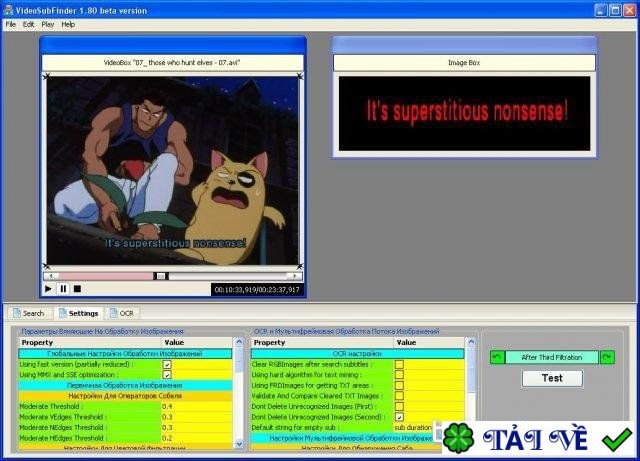640x461 pixels.
Task: Maximize the VideoSubFinder window
Action: pos(615,10)
